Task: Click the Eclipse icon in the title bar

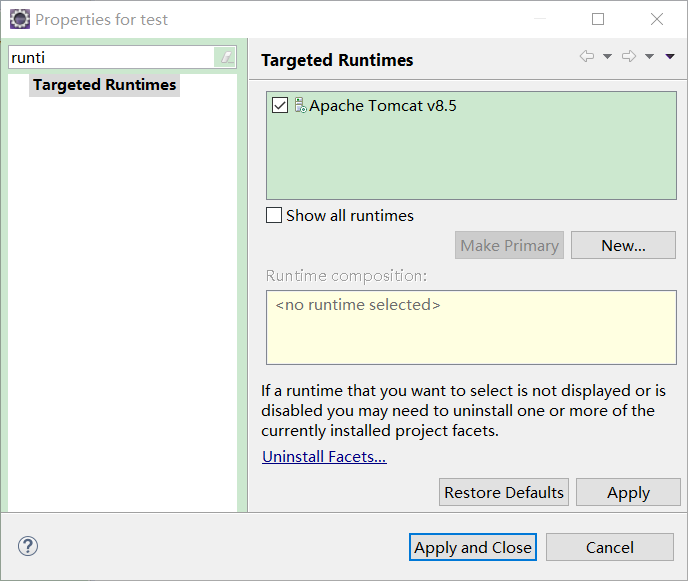Action: 20,19
